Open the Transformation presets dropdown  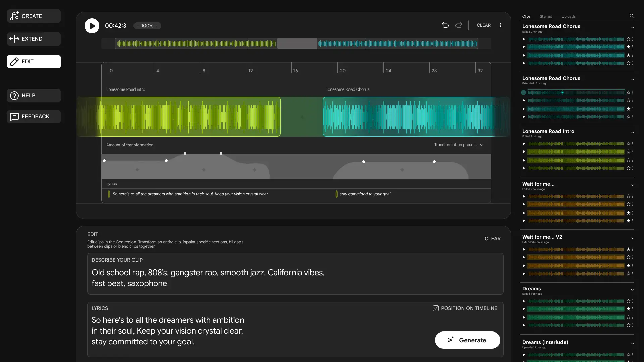pyautogui.click(x=459, y=145)
